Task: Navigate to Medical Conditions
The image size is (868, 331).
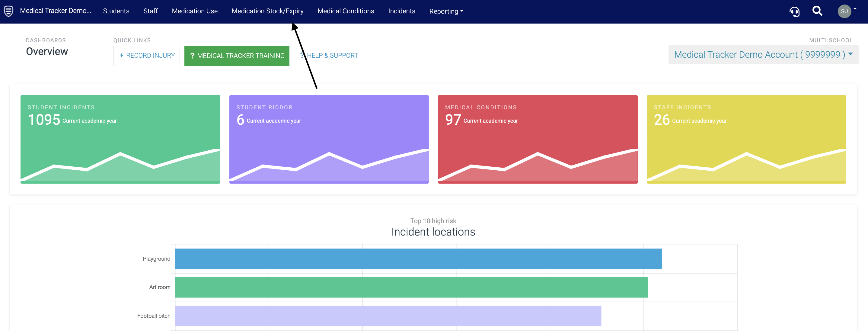Action: coord(345,11)
